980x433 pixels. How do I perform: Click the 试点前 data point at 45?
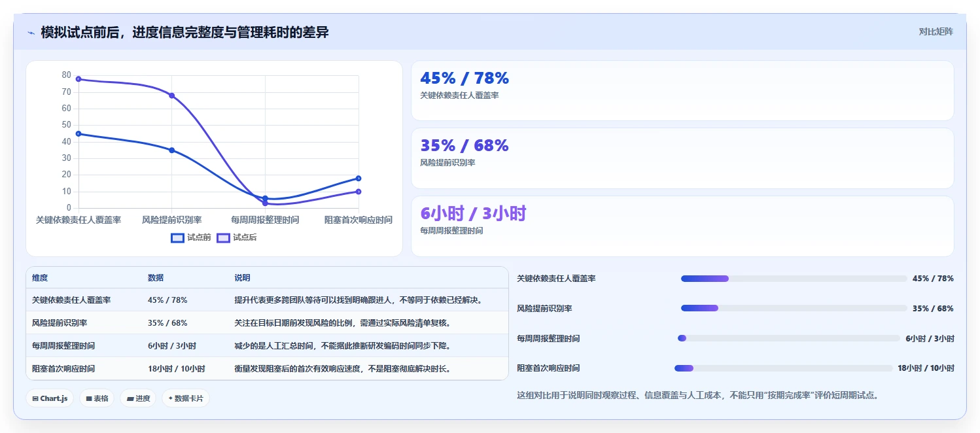pos(79,133)
